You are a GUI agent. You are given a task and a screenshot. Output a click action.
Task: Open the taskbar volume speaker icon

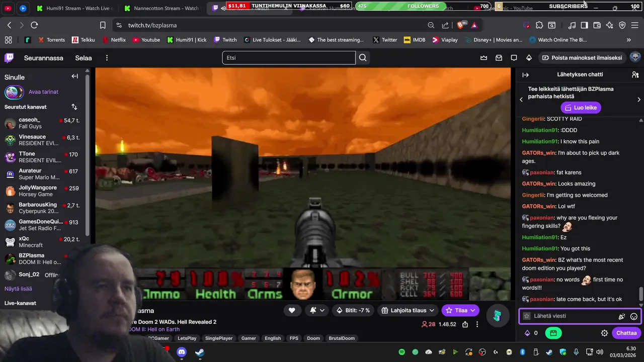click(600, 352)
